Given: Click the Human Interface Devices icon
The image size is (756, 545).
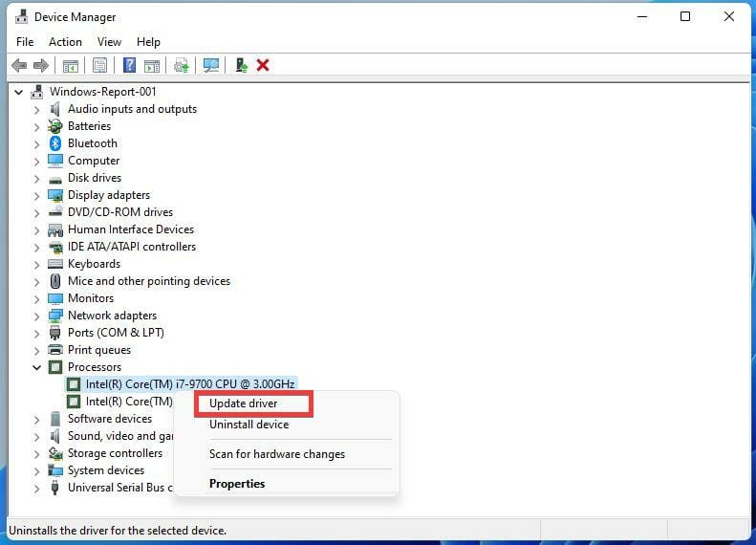Looking at the screenshot, I should coord(55,229).
